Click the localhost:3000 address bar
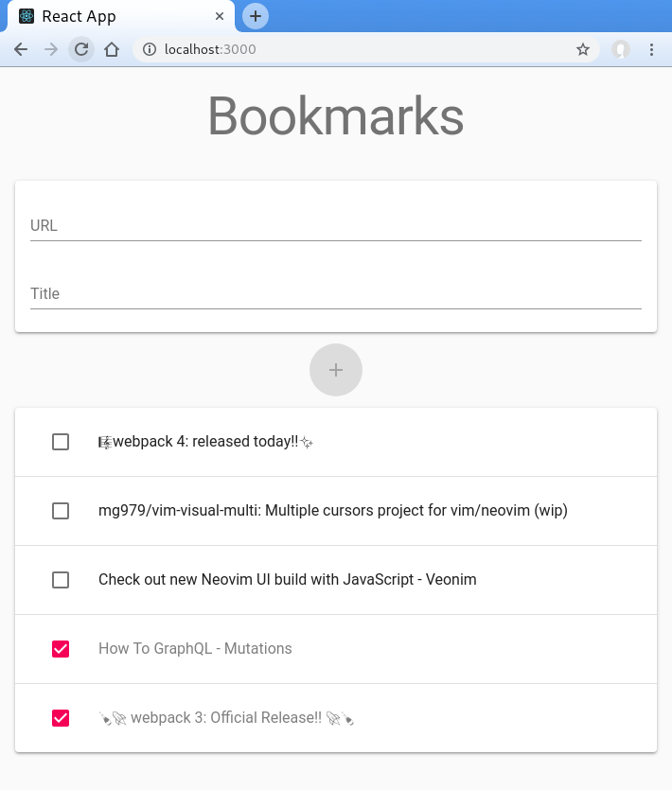The width and height of the screenshot is (672, 790). tap(360, 49)
